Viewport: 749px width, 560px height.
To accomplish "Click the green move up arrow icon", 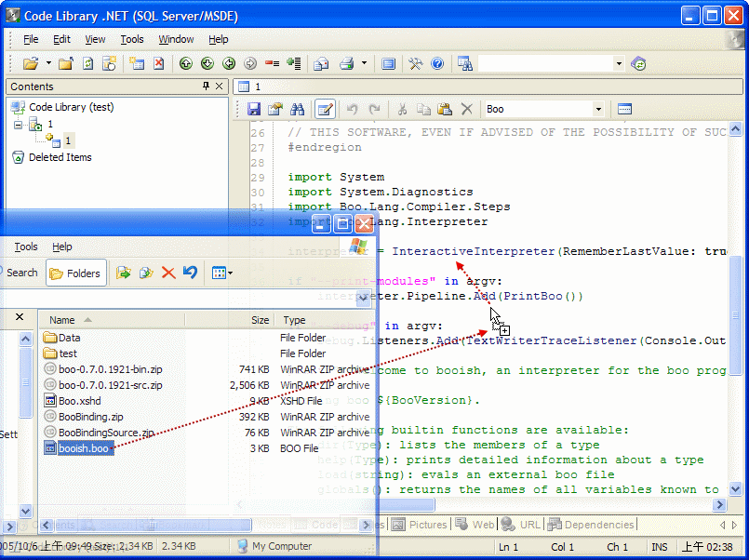I will pos(186,63).
